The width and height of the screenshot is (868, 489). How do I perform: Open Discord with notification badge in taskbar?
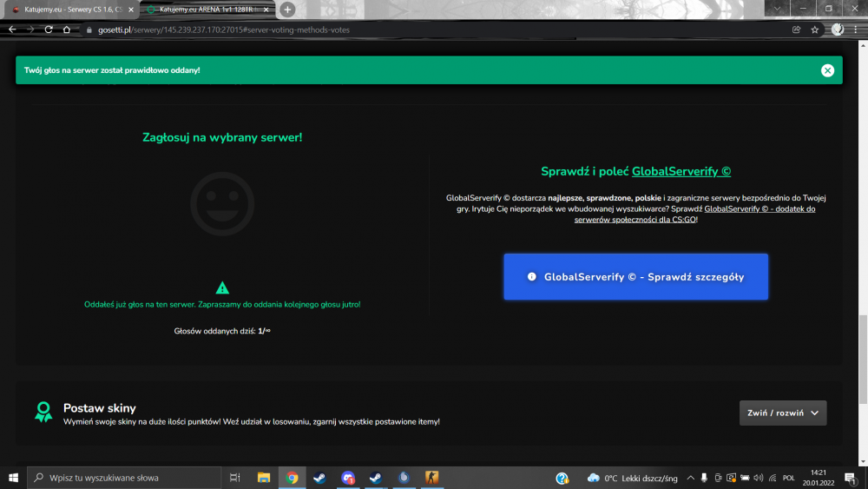click(348, 478)
